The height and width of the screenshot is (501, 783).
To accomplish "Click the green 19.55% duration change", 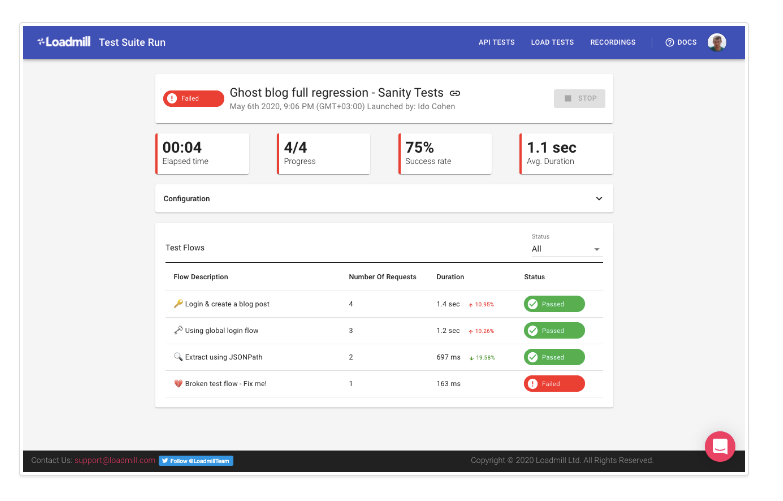I will (482, 358).
